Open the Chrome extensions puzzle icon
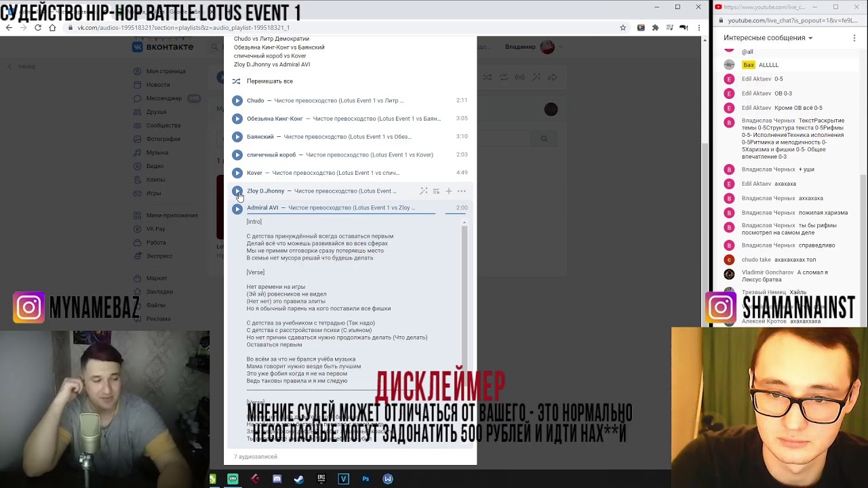Viewport: 868px width, 488px height. pyautogui.click(x=655, y=28)
